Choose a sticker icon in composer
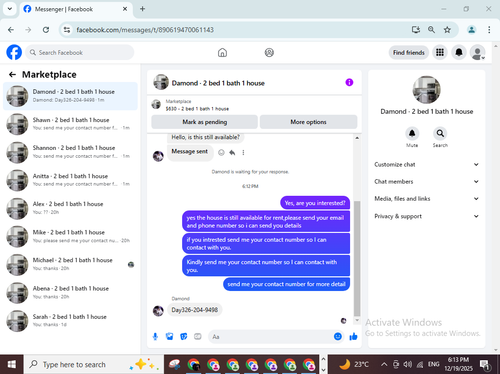The image size is (500, 374). (183, 337)
